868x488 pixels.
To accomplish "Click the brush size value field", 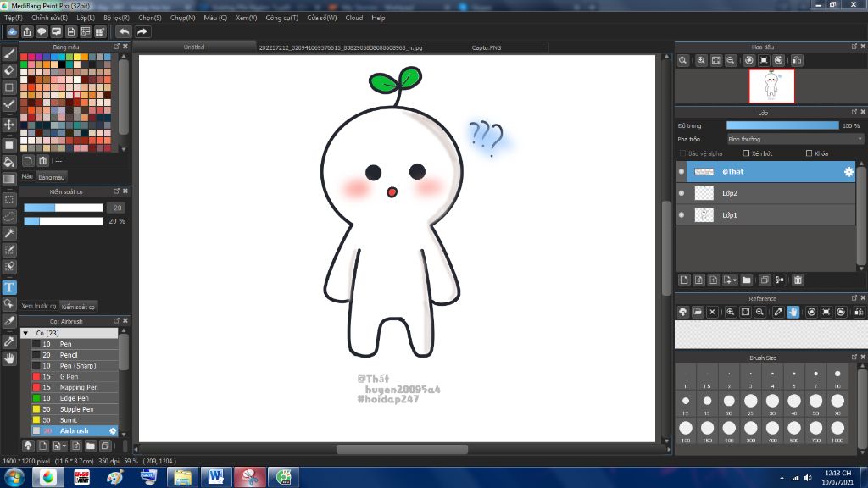I will click(x=117, y=208).
